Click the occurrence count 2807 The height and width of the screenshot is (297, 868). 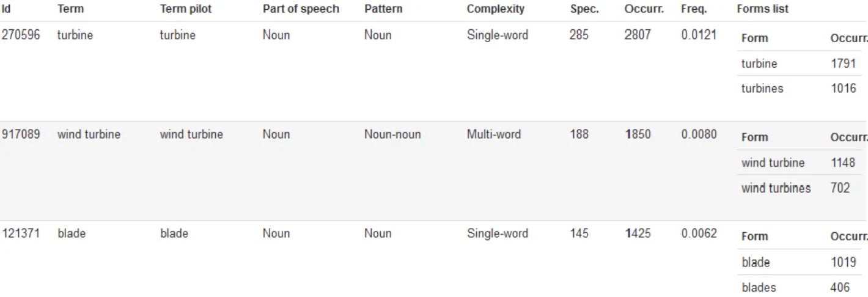tap(638, 35)
